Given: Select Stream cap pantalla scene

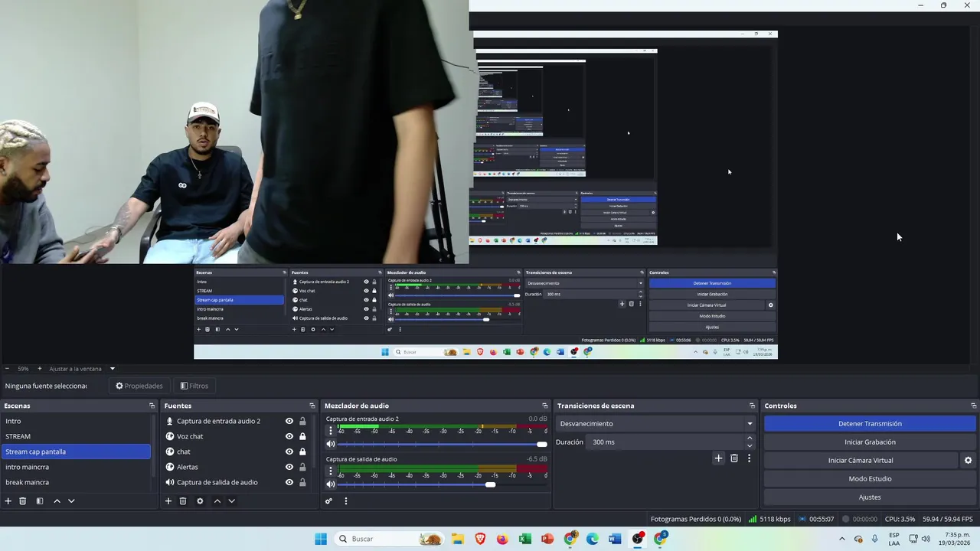Looking at the screenshot, I should 76,452.
